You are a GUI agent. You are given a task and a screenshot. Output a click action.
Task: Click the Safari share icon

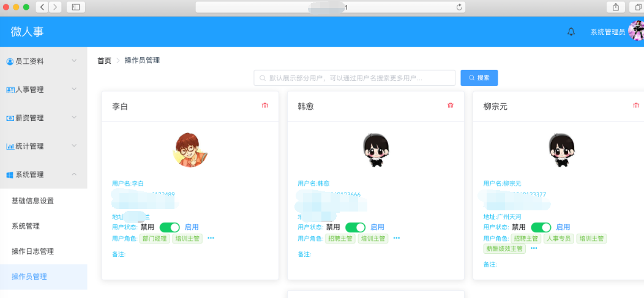click(x=616, y=7)
